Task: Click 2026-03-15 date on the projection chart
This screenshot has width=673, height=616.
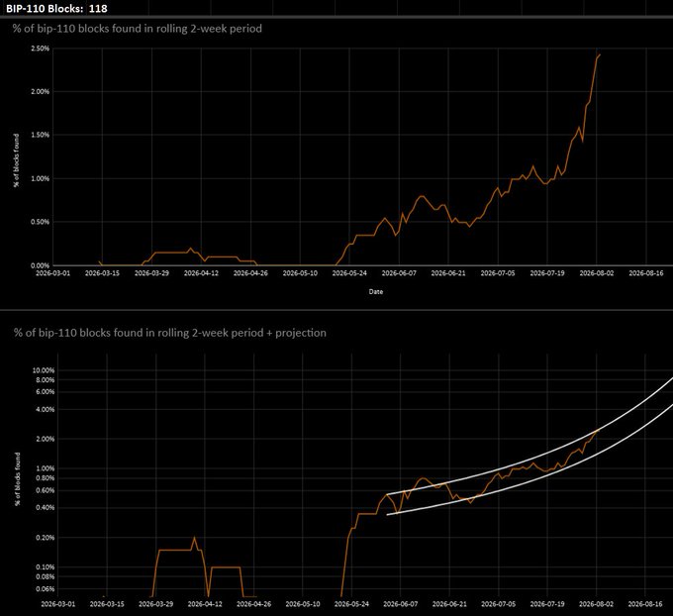Action: coord(107,604)
